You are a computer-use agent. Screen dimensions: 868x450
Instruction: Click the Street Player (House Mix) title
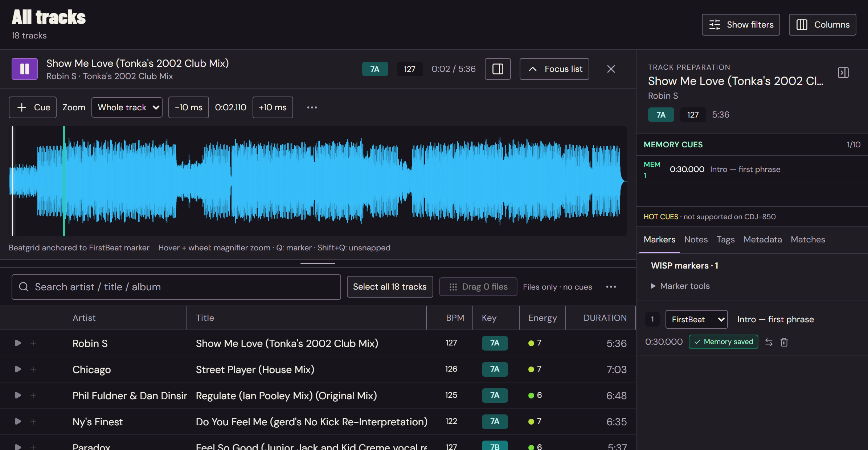255,369
